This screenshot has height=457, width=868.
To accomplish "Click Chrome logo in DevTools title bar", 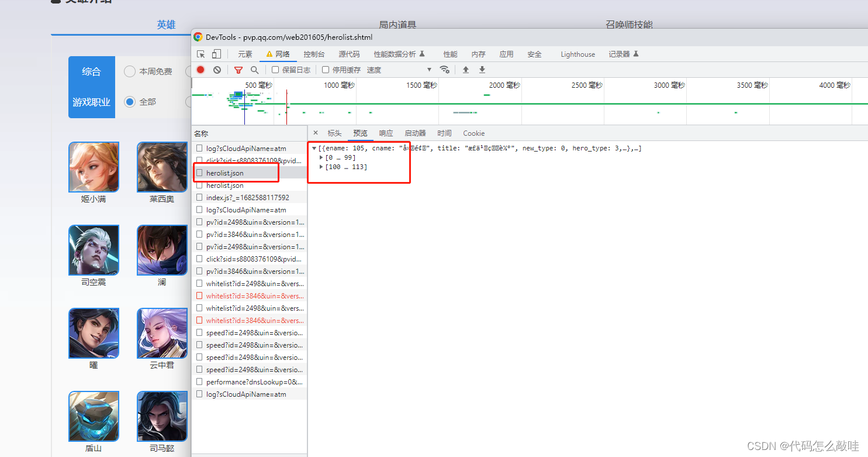I will [198, 37].
